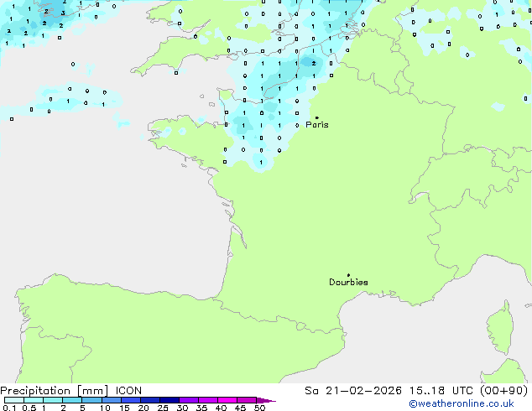Select the dot marker above Paris label
The height and width of the screenshot is (411, 532).
[x=317, y=117]
